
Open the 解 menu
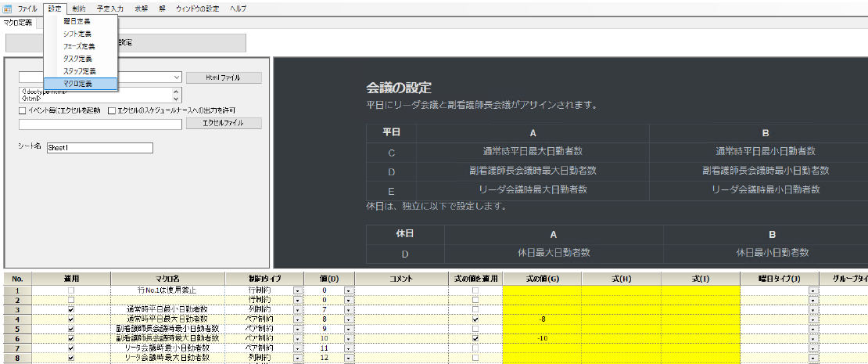pyautogui.click(x=162, y=9)
